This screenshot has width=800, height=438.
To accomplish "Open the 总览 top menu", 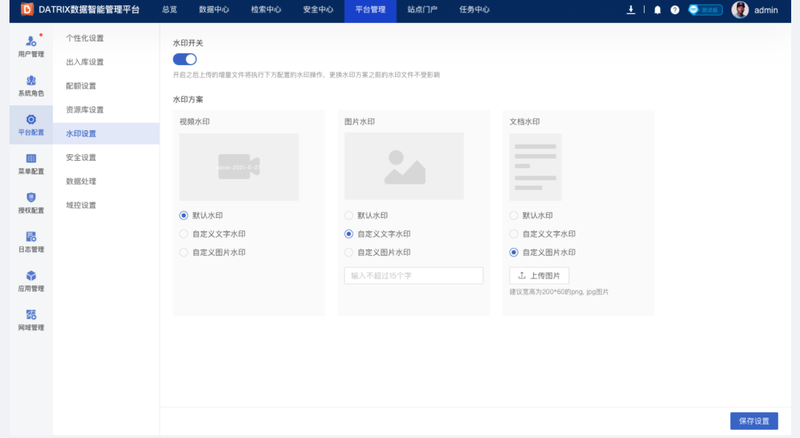I will coord(169,10).
